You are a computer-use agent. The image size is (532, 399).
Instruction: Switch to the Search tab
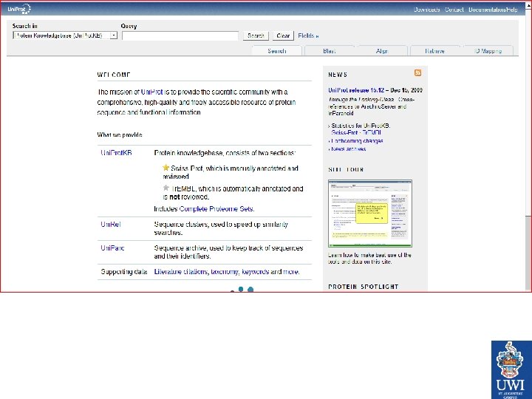(x=277, y=51)
